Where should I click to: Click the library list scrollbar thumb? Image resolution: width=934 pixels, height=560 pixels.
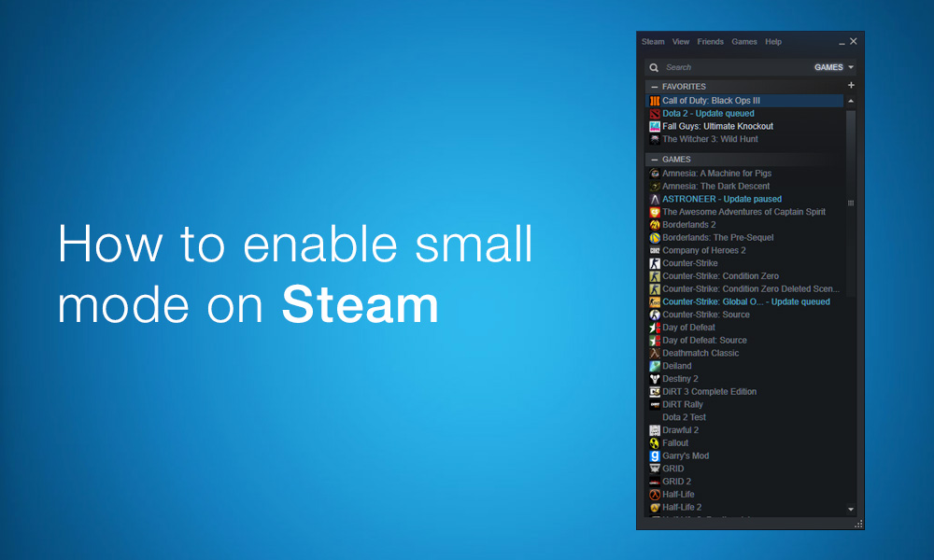[x=851, y=203]
